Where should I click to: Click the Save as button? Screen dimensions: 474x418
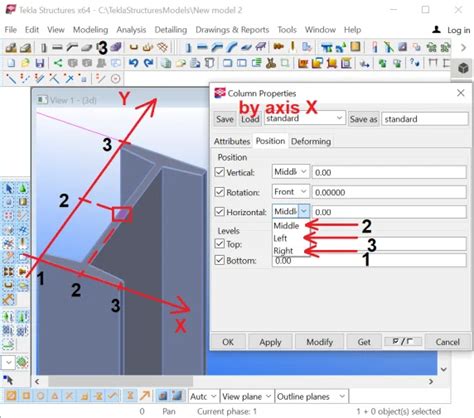[x=363, y=119]
